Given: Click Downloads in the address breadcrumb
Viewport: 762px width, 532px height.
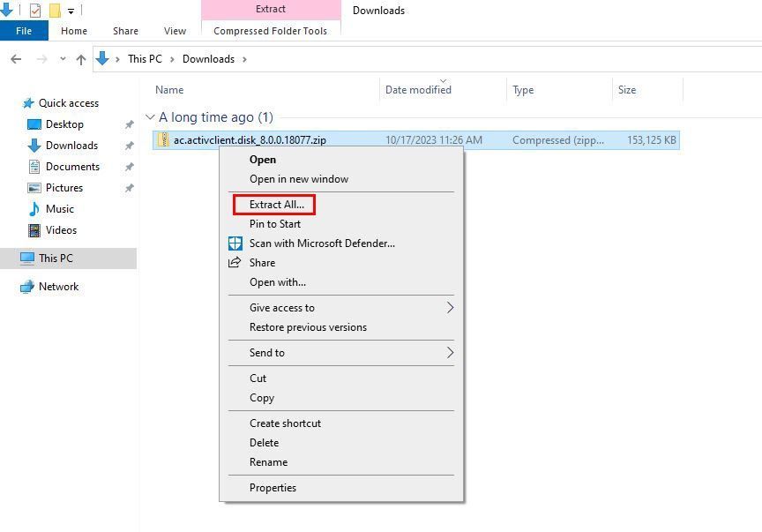Looking at the screenshot, I should [x=208, y=59].
